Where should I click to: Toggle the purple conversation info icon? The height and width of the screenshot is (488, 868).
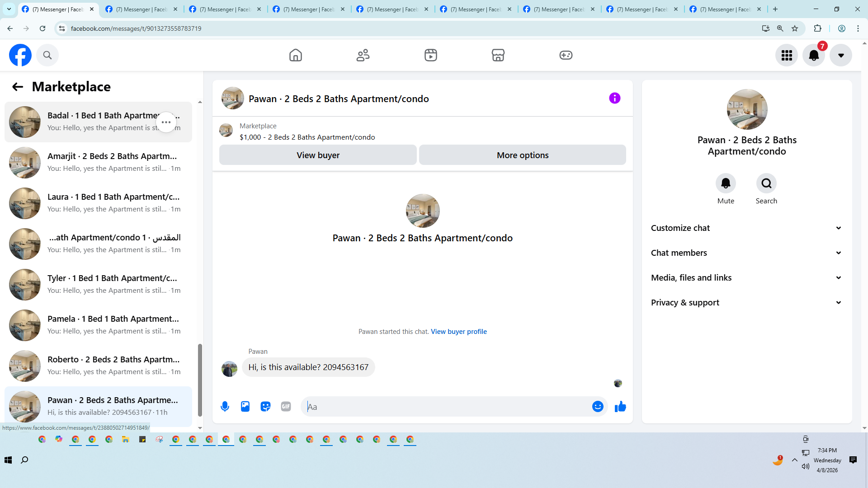coord(614,98)
